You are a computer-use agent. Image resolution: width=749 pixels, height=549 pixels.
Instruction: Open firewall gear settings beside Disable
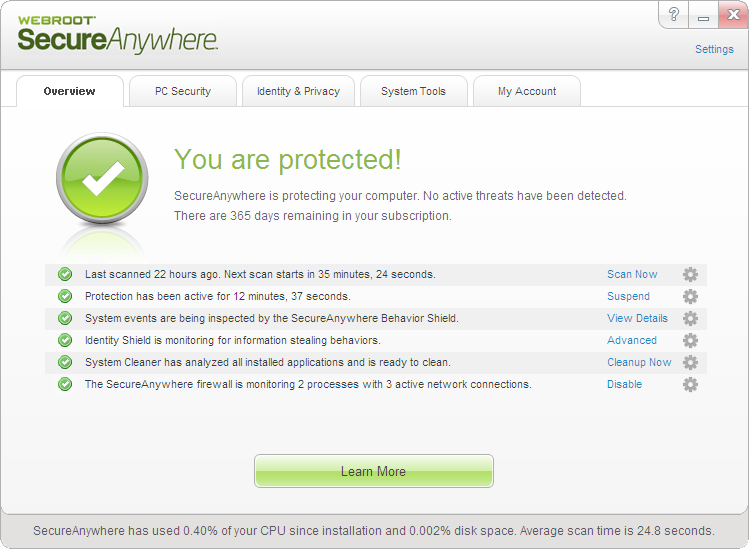point(690,384)
